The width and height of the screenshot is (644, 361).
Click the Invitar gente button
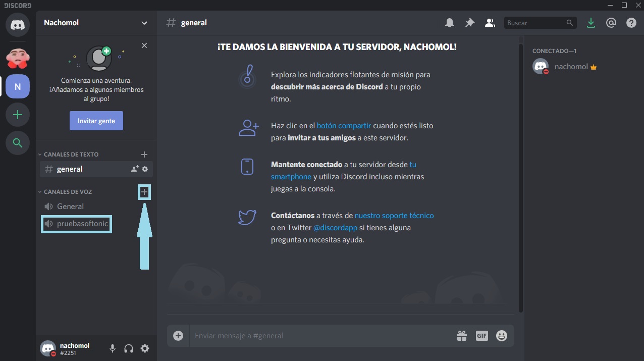coord(96,121)
